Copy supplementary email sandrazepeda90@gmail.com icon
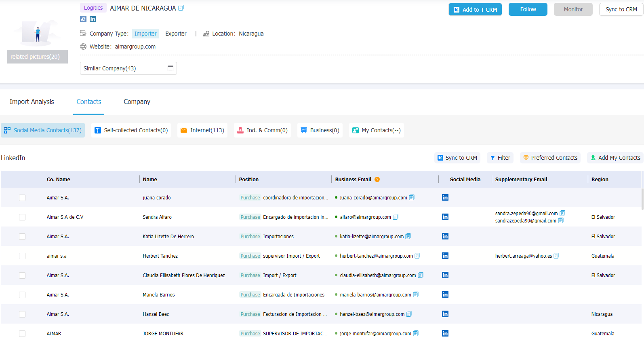644x343 pixels. point(561,220)
